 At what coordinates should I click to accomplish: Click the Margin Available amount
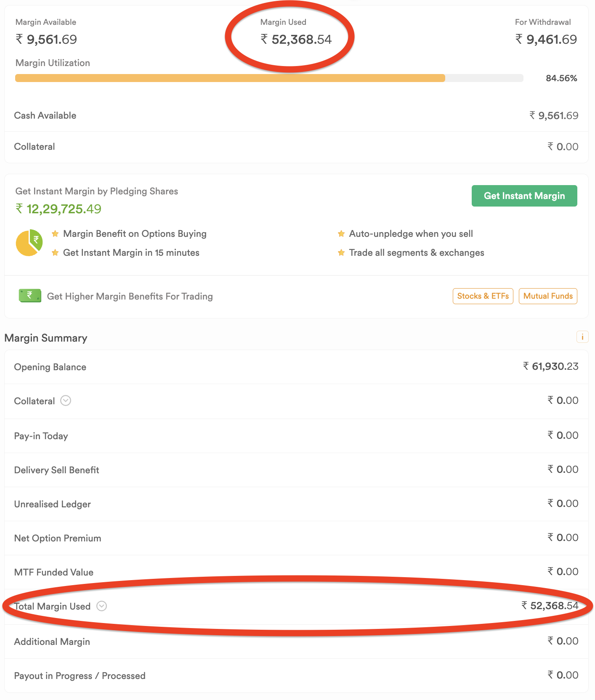(x=46, y=40)
